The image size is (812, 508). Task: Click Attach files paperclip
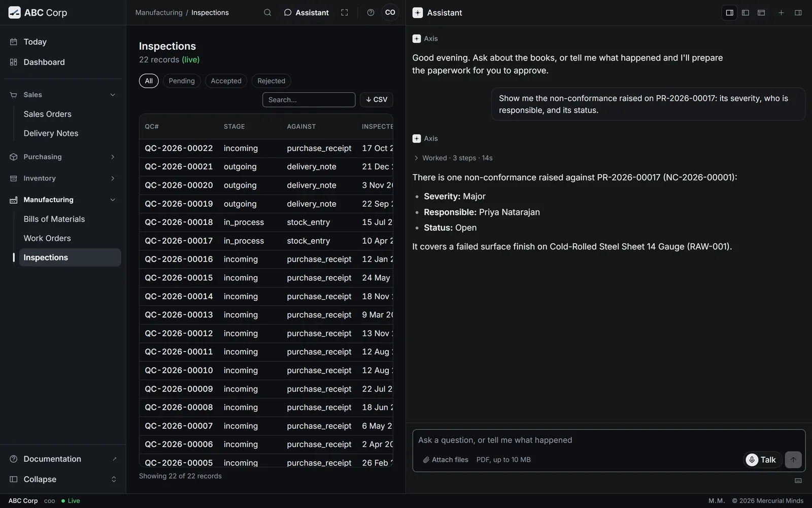(x=446, y=460)
